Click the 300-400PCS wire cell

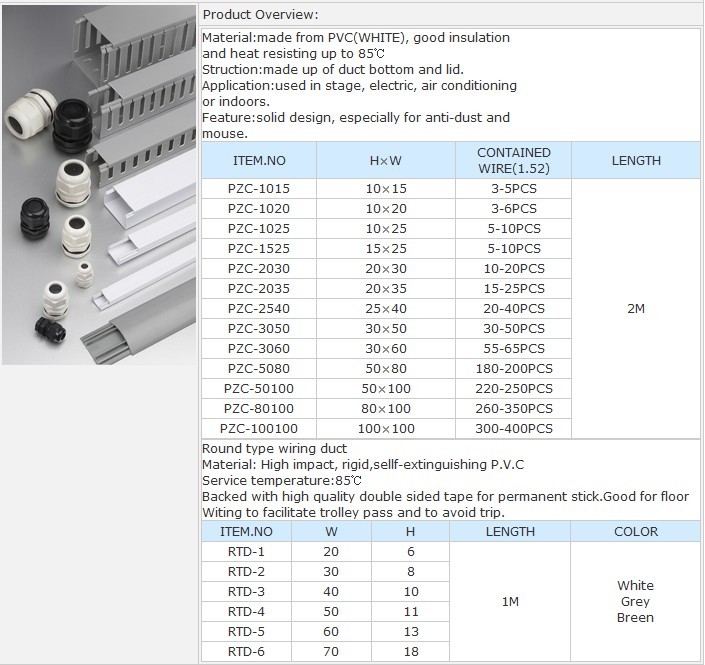point(513,429)
